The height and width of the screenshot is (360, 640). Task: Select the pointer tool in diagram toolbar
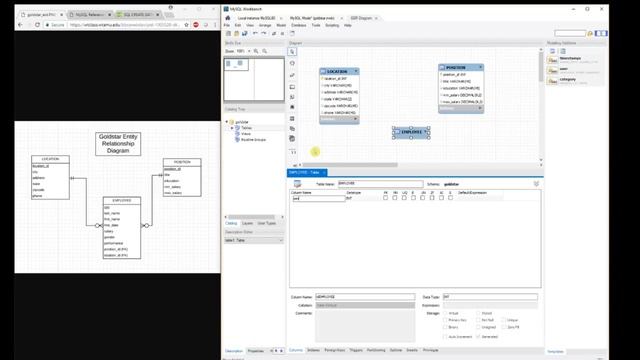292,52
